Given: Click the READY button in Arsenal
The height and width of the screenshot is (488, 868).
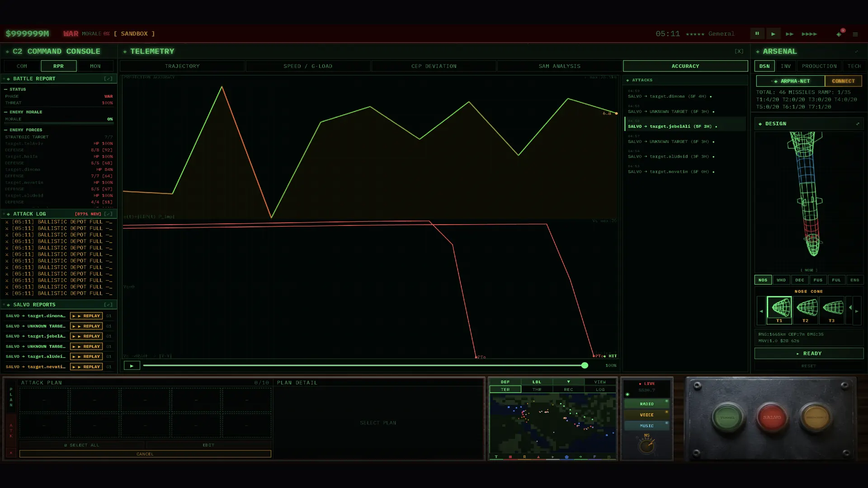Looking at the screenshot, I should click(809, 353).
